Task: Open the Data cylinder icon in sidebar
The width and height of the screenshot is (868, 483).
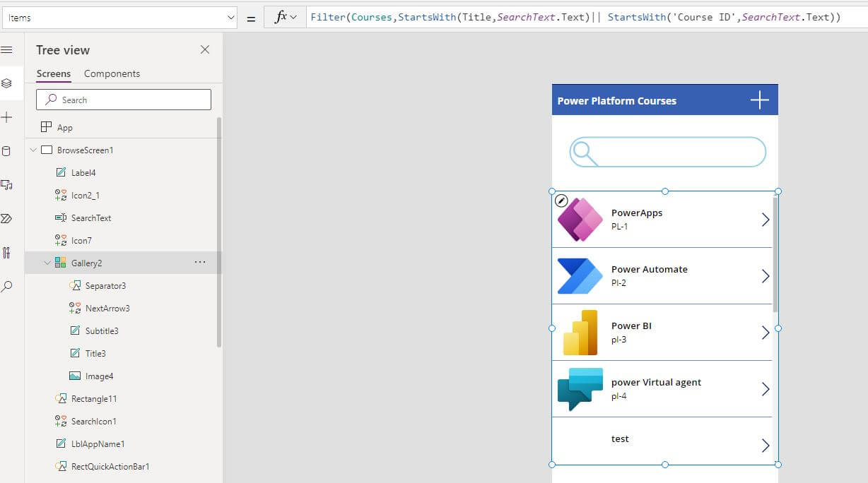Action: [7, 151]
